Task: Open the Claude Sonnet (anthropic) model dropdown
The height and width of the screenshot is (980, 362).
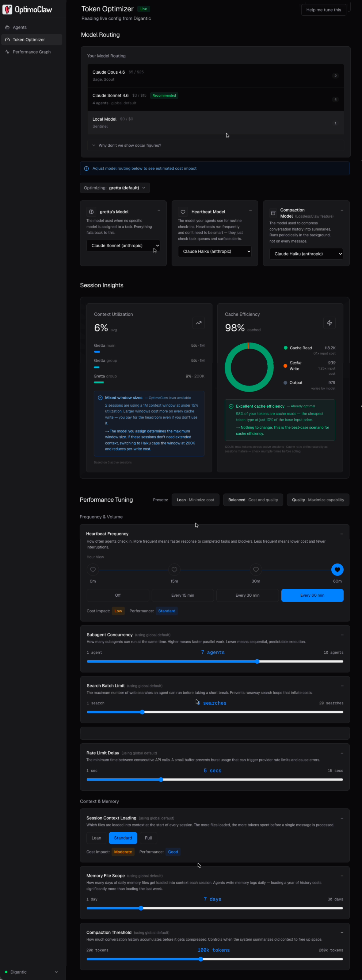Action: [x=123, y=246]
